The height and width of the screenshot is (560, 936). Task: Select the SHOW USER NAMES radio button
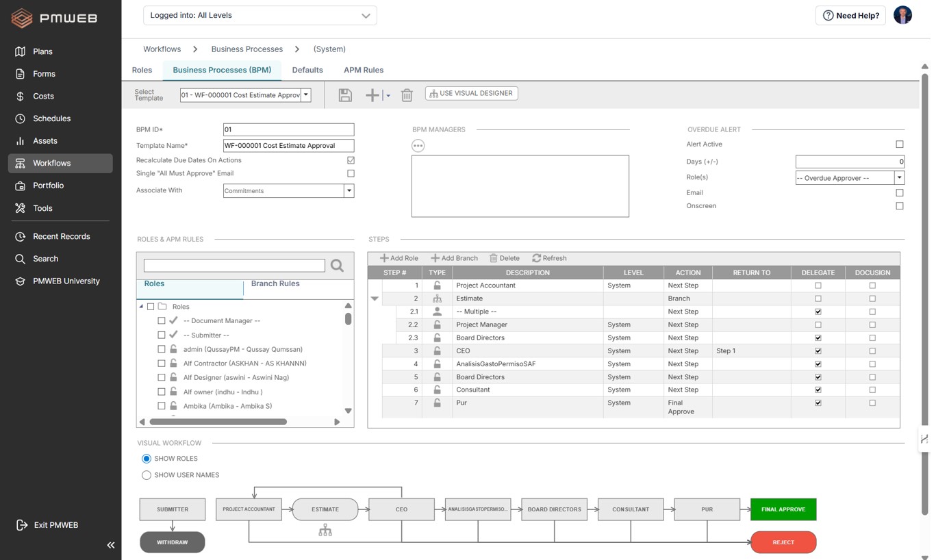[147, 475]
